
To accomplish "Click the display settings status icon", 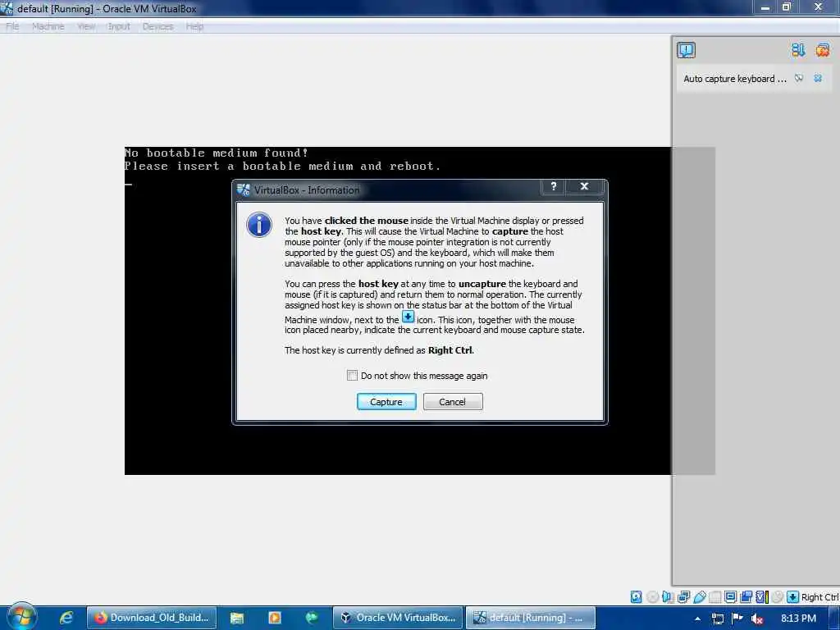I will pyautogui.click(x=730, y=597).
